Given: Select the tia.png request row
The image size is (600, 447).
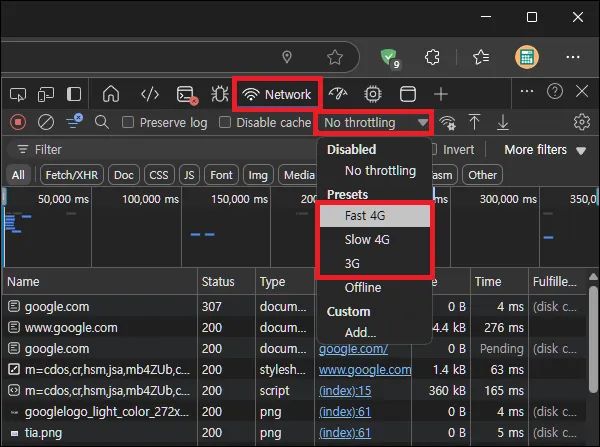Looking at the screenshot, I should [x=295, y=433].
